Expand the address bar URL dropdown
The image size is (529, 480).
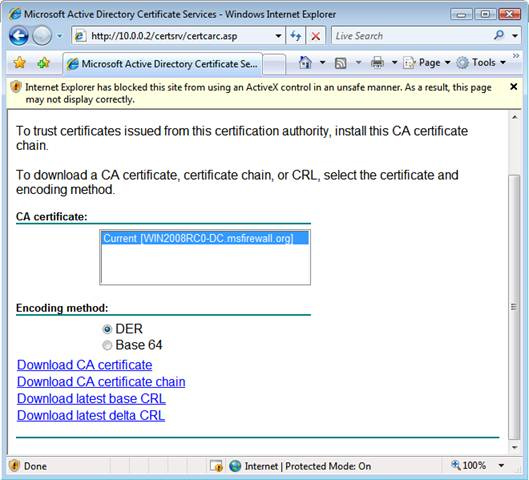[x=278, y=36]
